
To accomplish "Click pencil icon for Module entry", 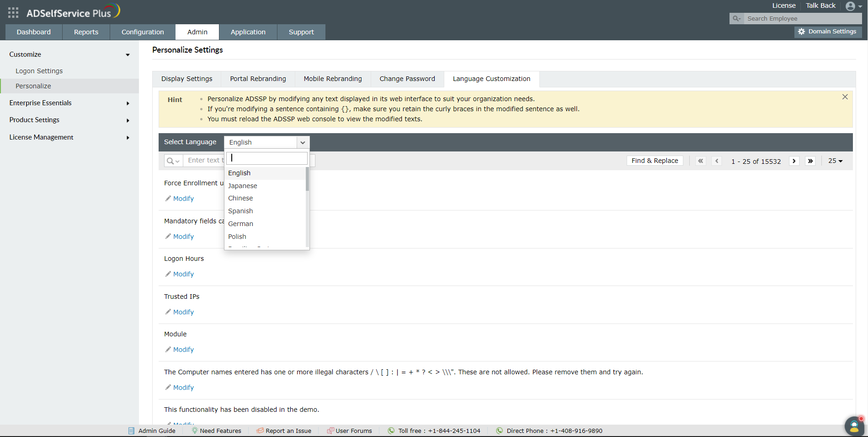I will 168,350.
